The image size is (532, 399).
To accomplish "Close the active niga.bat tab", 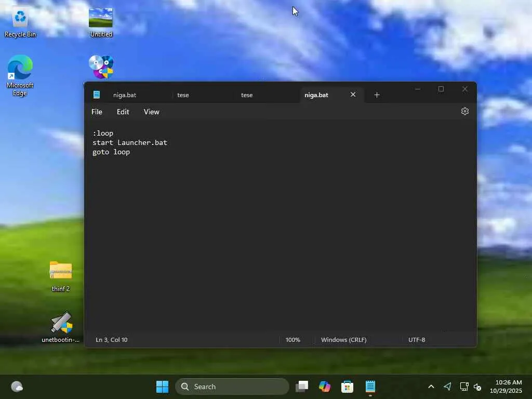I will 353,95.
